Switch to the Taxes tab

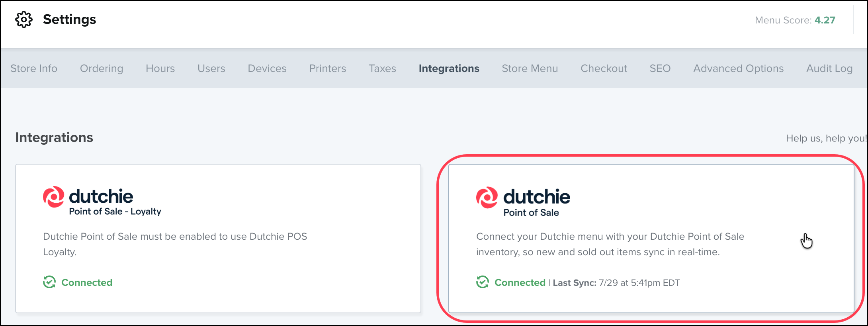tap(382, 68)
